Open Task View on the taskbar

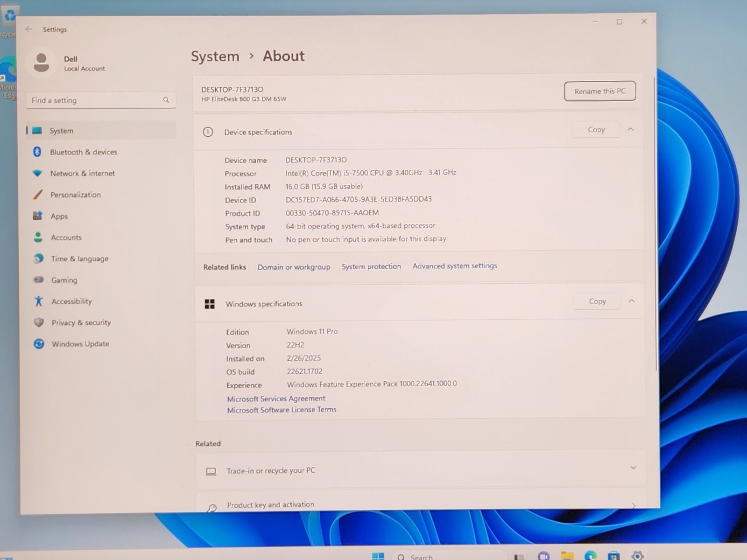coord(519,557)
